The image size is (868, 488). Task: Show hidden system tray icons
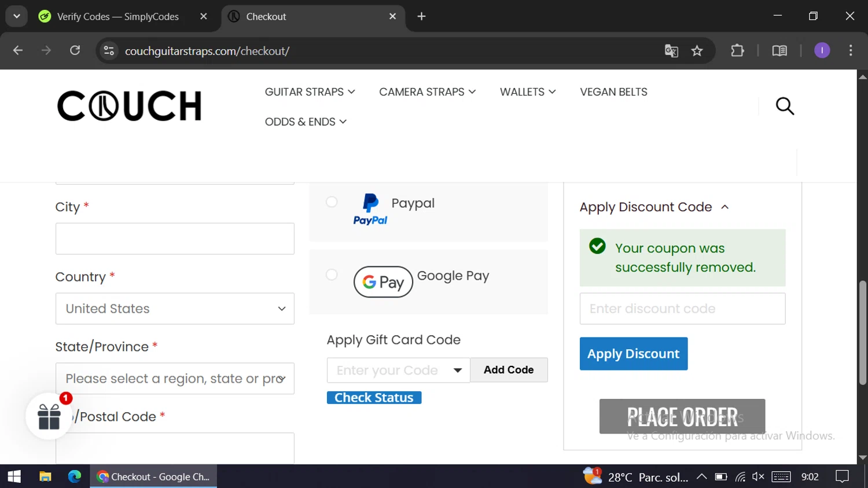(x=701, y=476)
